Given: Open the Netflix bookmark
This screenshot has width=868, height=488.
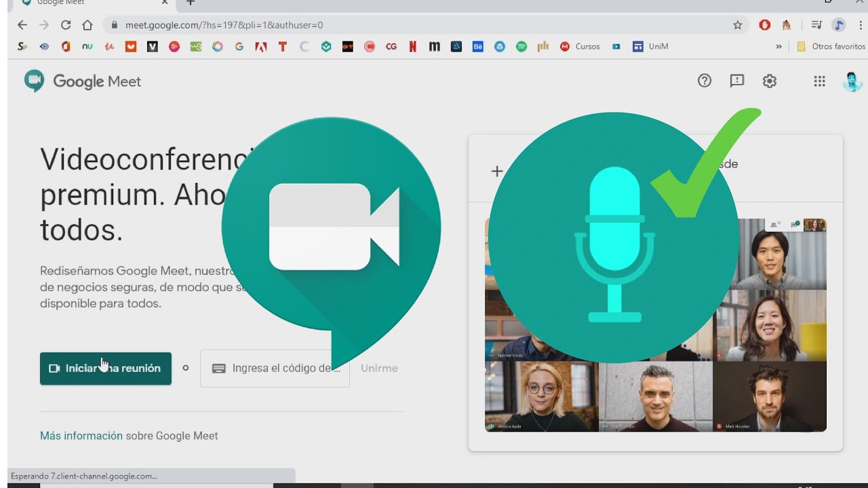Looking at the screenshot, I should click(412, 47).
